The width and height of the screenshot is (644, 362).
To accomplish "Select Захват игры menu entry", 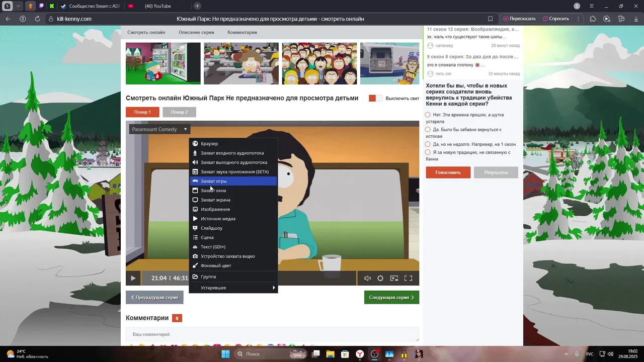I will tap(233, 181).
